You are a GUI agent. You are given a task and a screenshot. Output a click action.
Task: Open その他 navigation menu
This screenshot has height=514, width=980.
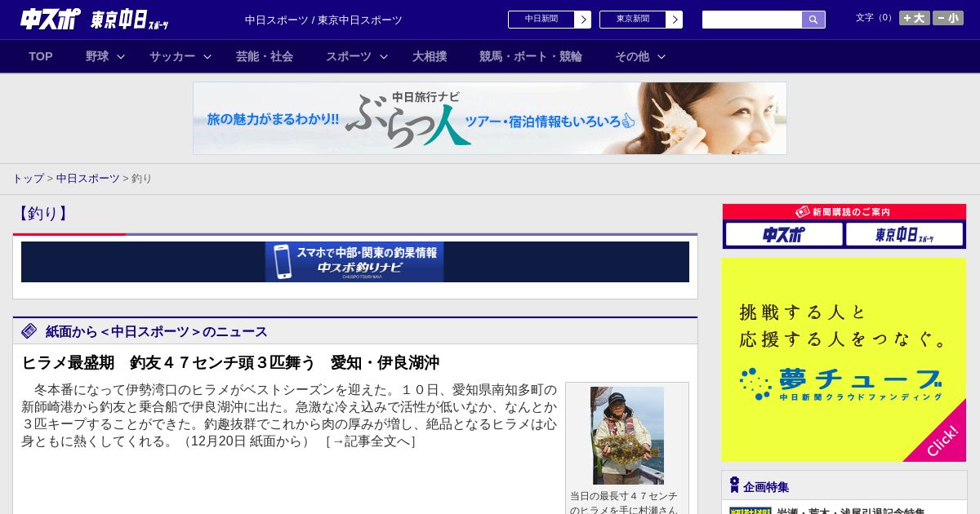(x=632, y=56)
